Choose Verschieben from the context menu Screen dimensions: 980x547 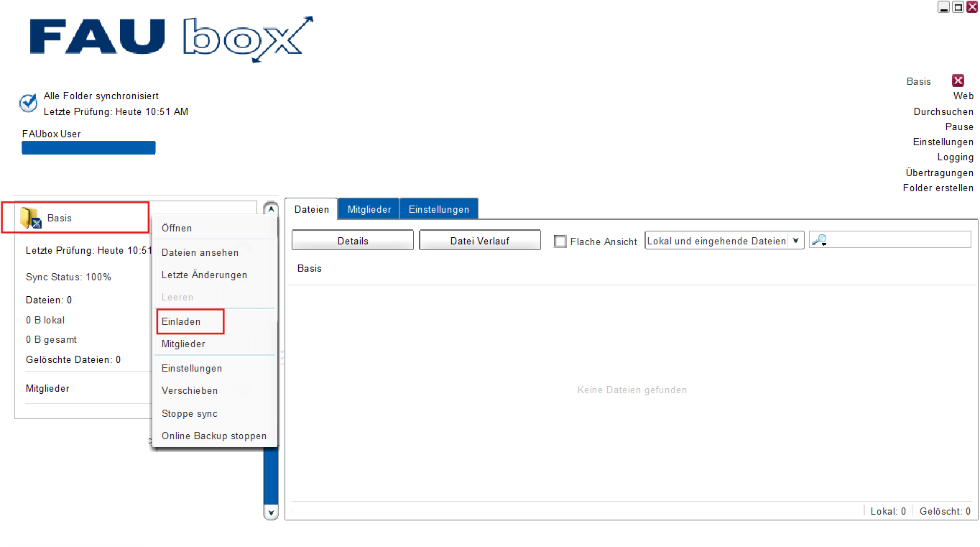pyautogui.click(x=190, y=390)
